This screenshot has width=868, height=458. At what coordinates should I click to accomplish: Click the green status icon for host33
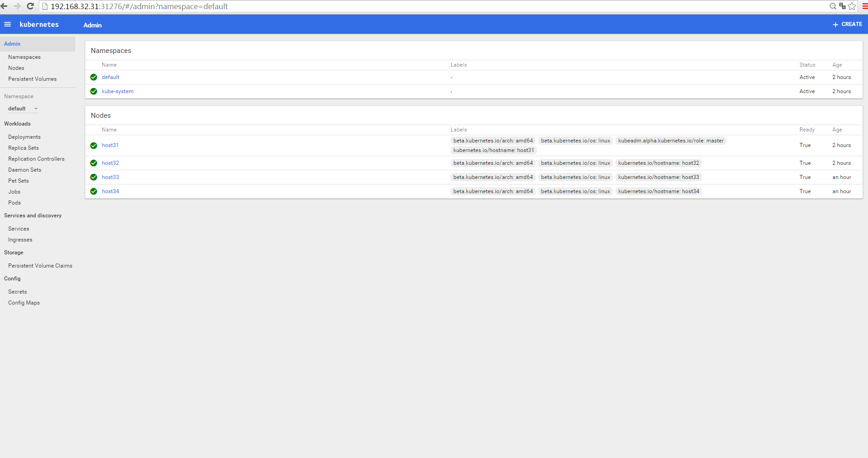(x=94, y=177)
